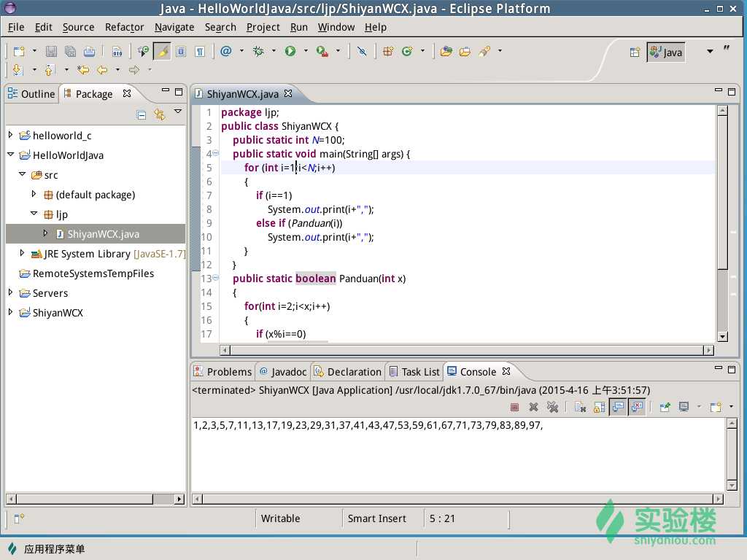Viewport: 747px width, 560px height.
Task: Toggle Show Console on Standard Out
Action: coord(619,407)
